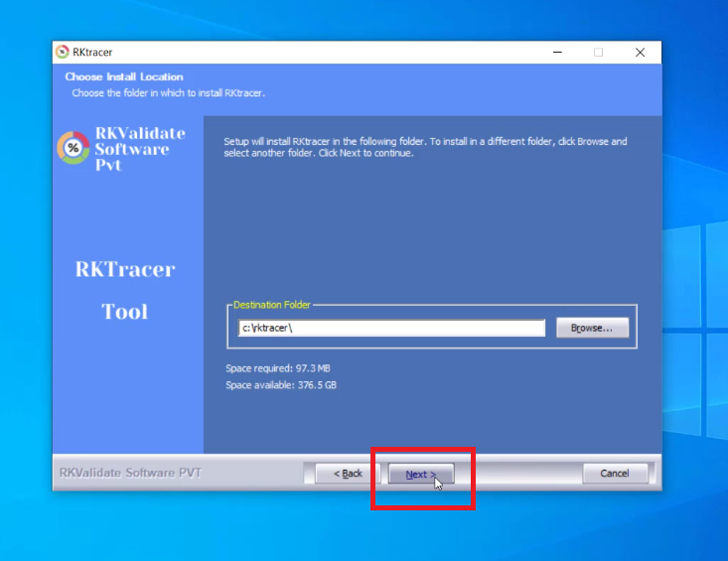Click 'Choose the folder in which to install RKtracer.' text
This screenshot has width=728, height=561.
[x=168, y=92]
